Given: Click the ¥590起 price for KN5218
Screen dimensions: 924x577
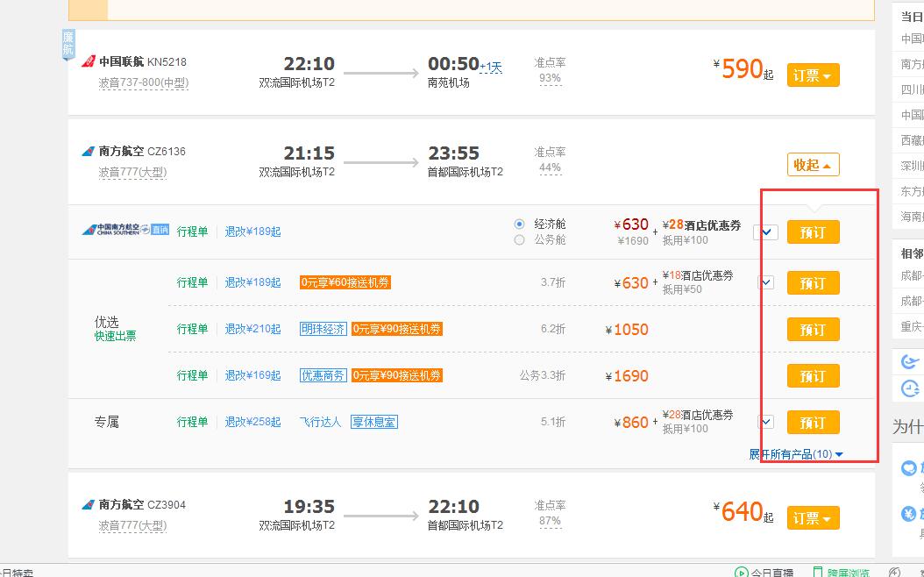Looking at the screenshot, I should point(743,69).
